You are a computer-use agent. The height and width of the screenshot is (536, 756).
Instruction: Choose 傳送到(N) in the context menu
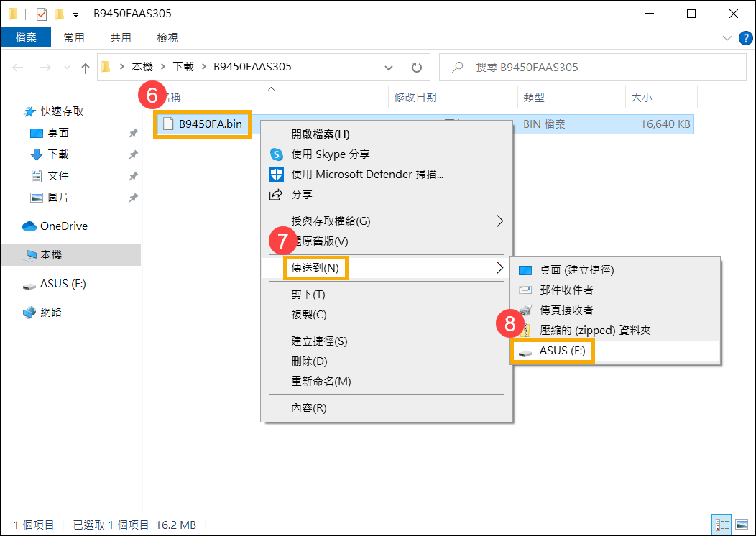point(315,268)
